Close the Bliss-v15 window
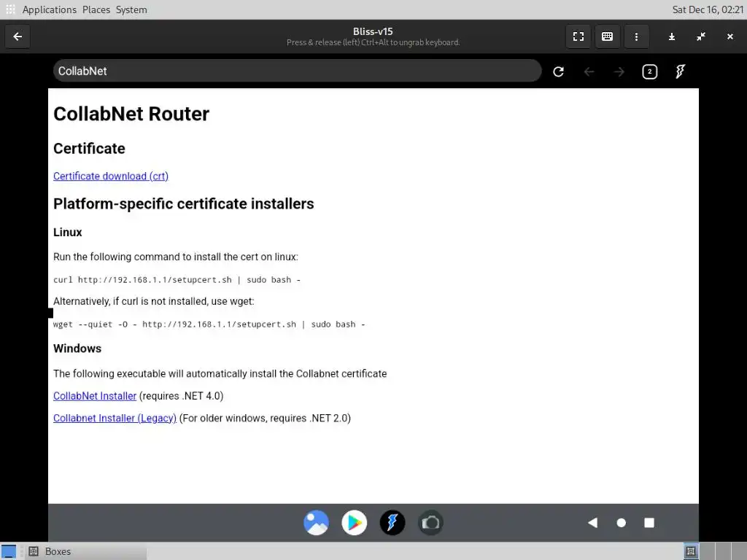747x560 pixels. pos(729,36)
